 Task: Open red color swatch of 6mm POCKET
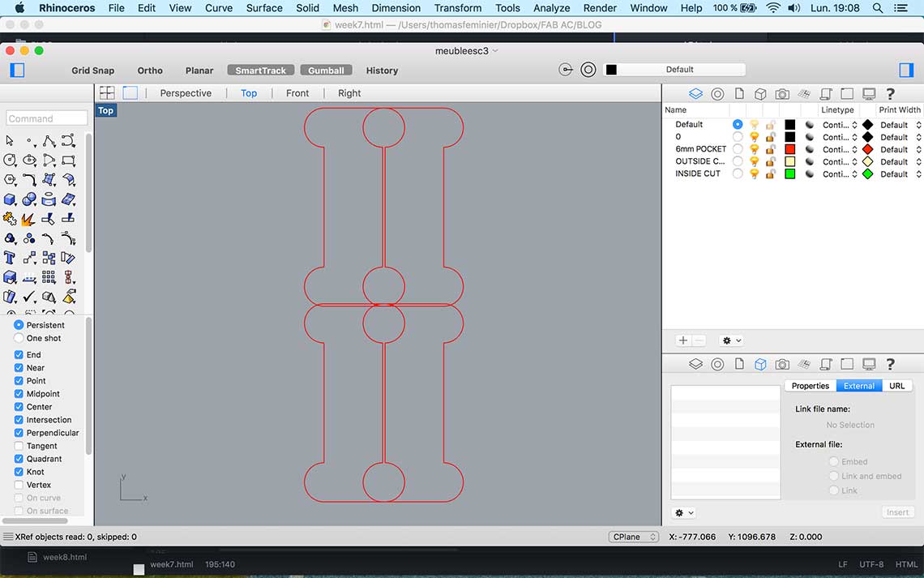(789, 149)
